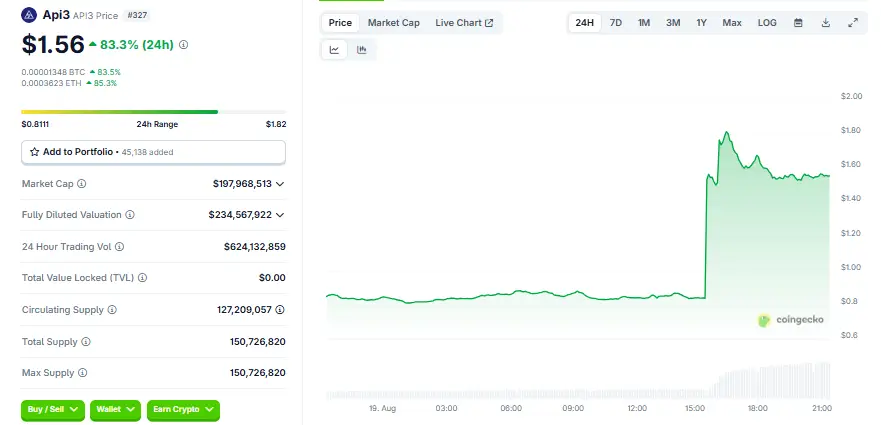Select the 1M timeframe
The height and width of the screenshot is (425, 881).
click(x=644, y=23)
